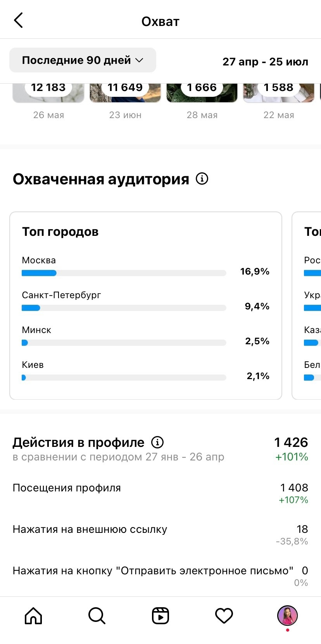Open the Reels tab

pos(160,616)
